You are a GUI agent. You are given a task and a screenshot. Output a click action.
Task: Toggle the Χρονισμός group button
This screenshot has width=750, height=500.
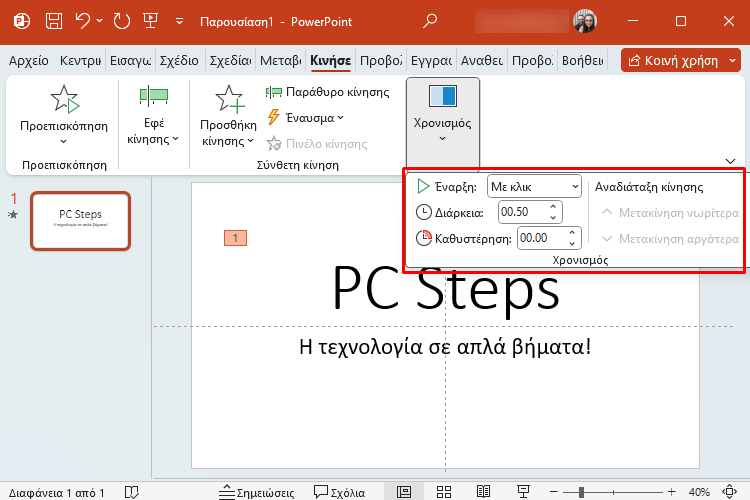(442, 122)
